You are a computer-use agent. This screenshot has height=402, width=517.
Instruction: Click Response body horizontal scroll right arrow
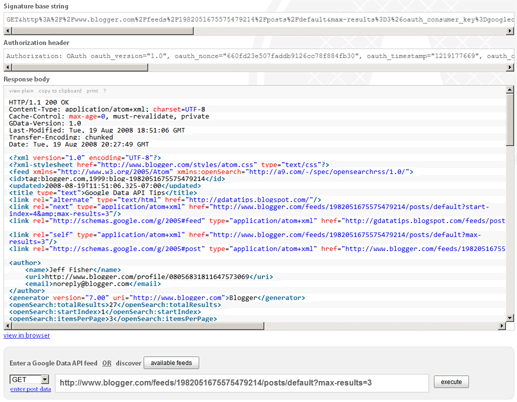[x=502, y=326]
